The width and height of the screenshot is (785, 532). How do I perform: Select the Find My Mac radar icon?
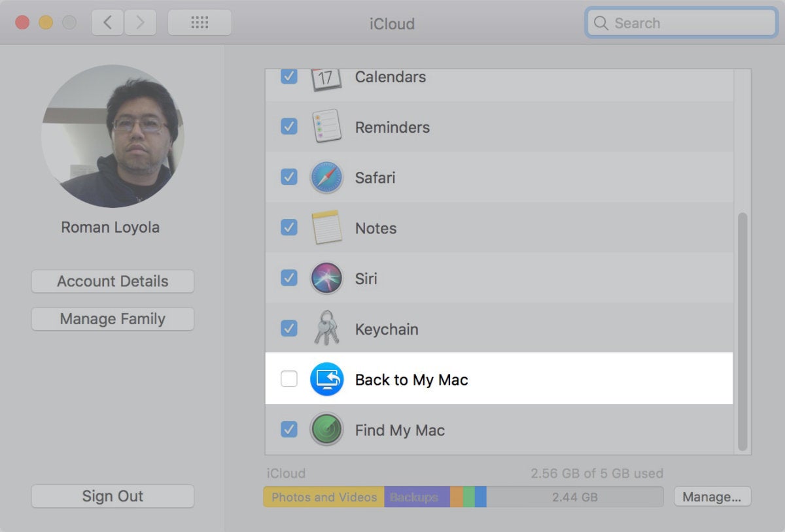pyautogui.click(x=326, y=430)
